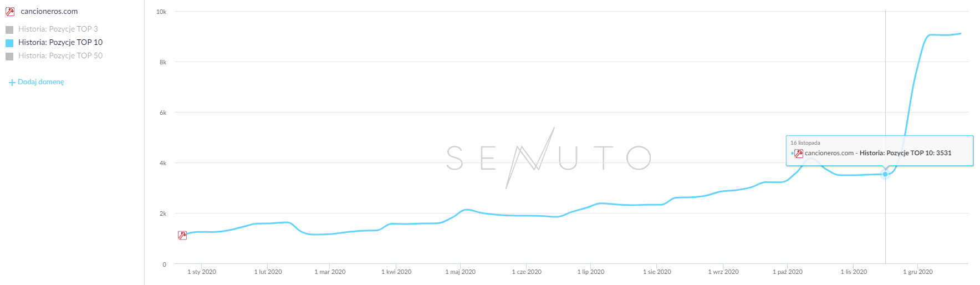
Task: Toggle the Historia: Pozycje TOP 3 series label
Action: 58,29
